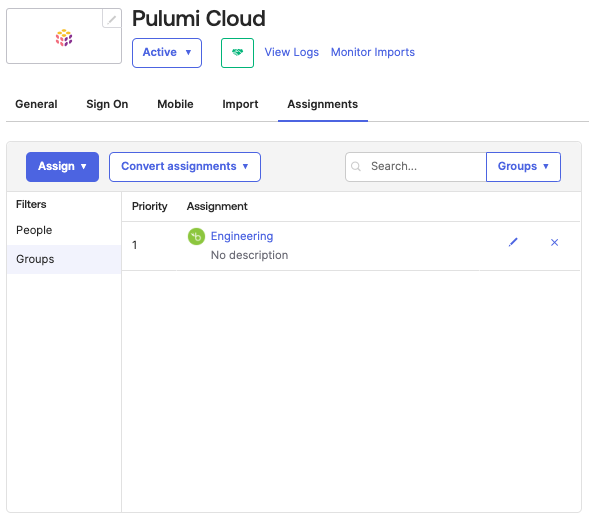The width and height of the screenshot is (589, 519).
Task: Click the Pulumi Cloud app logo
Action: tap(64, 38)
